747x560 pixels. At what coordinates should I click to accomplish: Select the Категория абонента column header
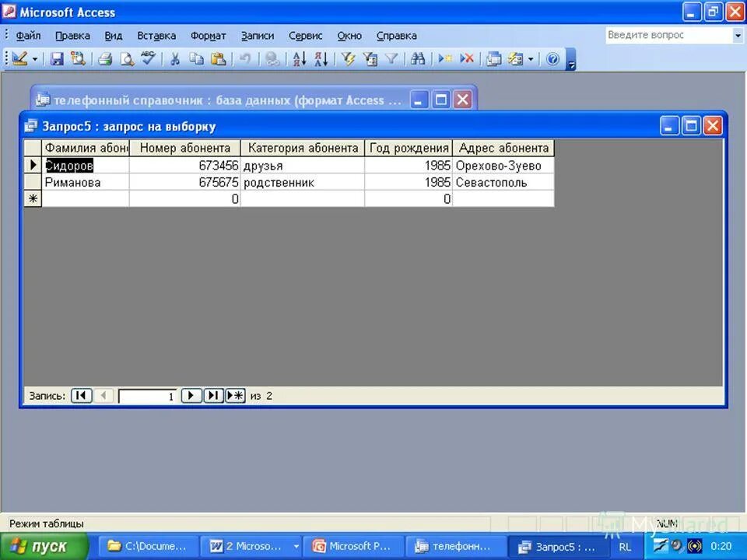303,148
